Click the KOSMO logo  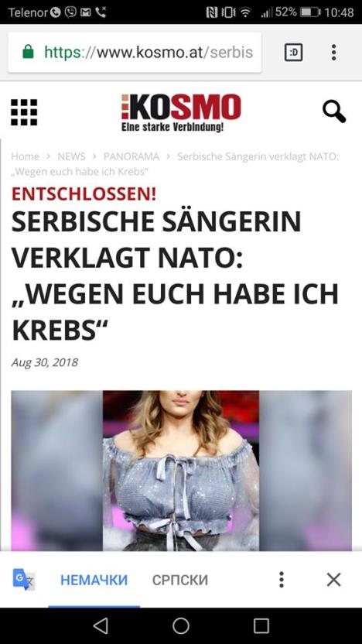181,112
